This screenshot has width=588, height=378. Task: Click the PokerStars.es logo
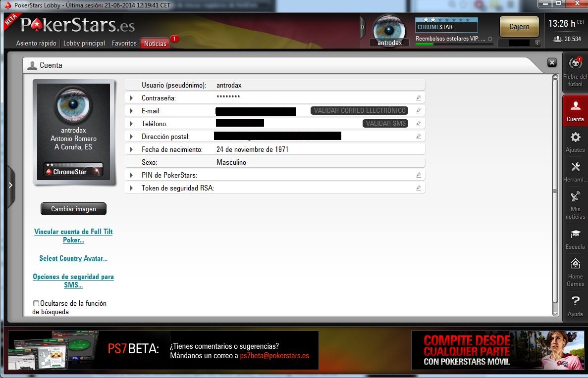[x=78, y=25]
